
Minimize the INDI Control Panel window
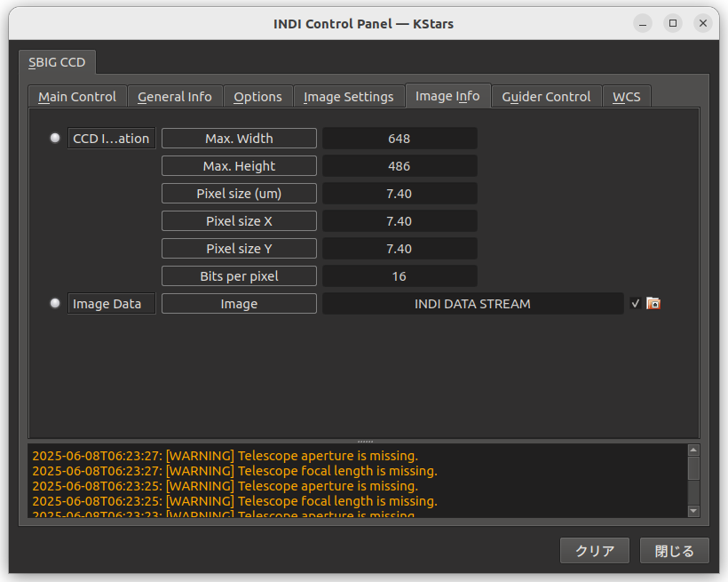pyautogui.click(x=643, y=23)
